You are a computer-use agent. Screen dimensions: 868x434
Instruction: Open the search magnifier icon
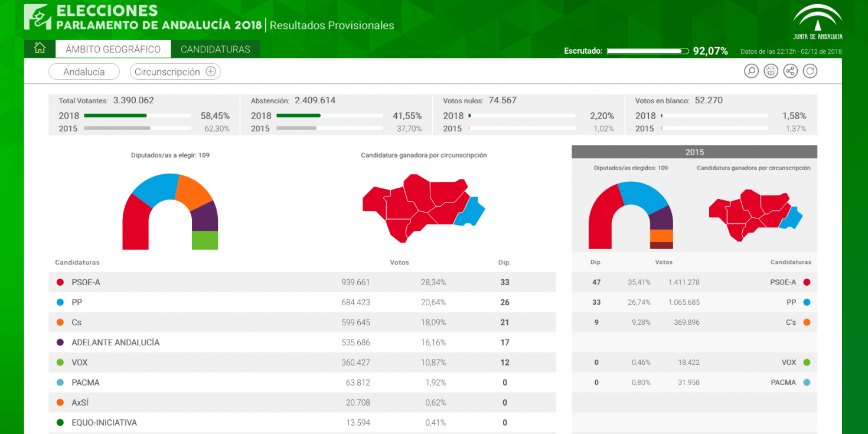point(751,71)
